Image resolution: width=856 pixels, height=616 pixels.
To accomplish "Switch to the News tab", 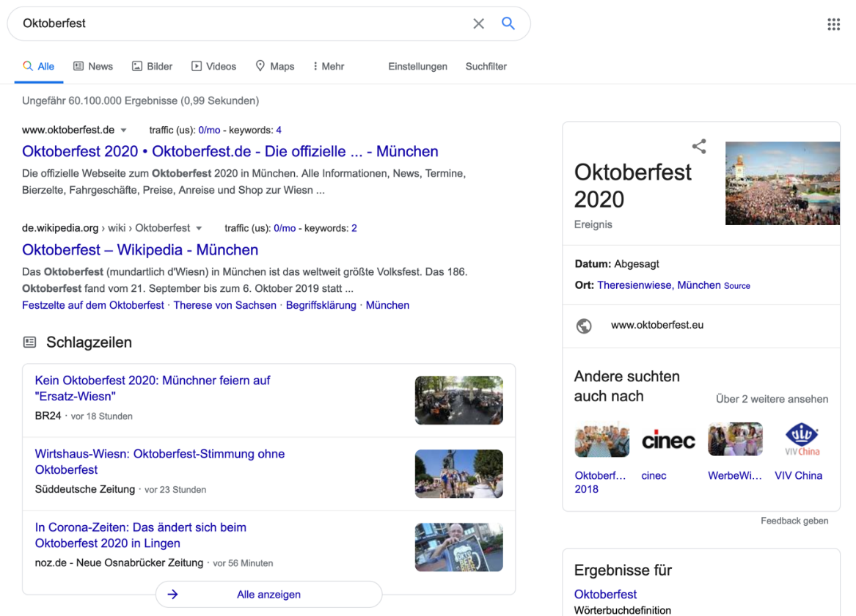I will pyautogui.click(x=93, y=67).
